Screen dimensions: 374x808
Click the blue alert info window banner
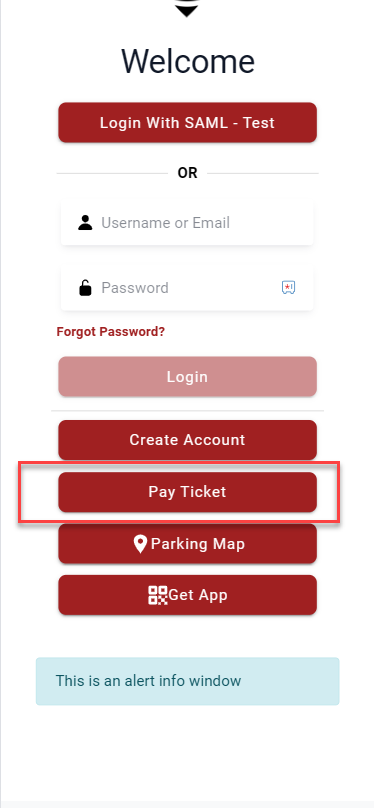188,681
